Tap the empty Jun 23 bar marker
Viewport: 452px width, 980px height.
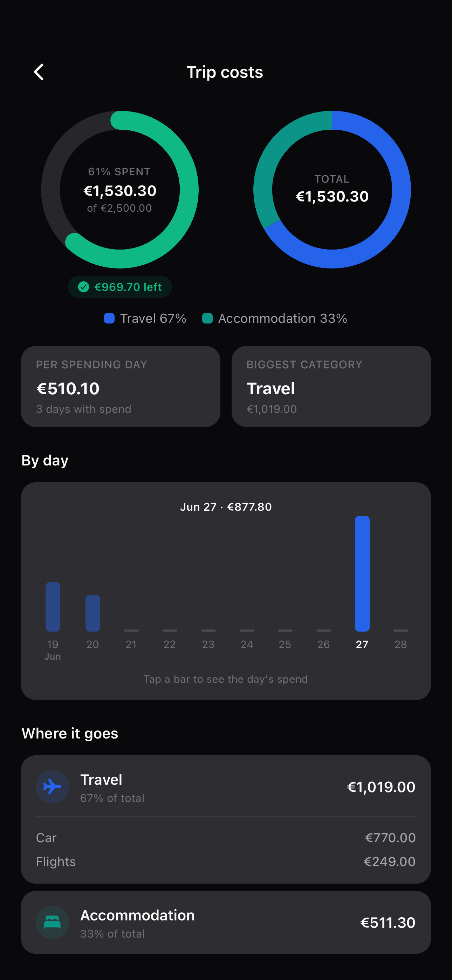(208, 631)
